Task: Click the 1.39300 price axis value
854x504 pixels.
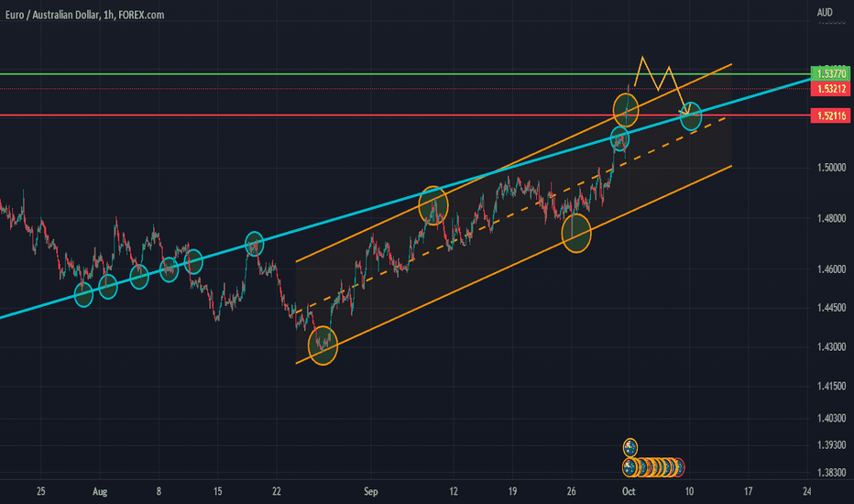Action: point(831,445)
